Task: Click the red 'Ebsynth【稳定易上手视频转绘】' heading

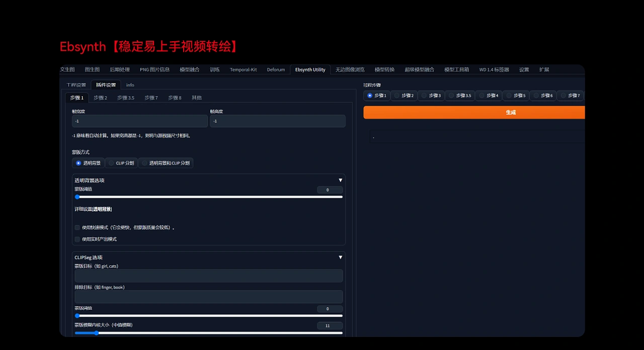Action: click(x=149, y=47)
